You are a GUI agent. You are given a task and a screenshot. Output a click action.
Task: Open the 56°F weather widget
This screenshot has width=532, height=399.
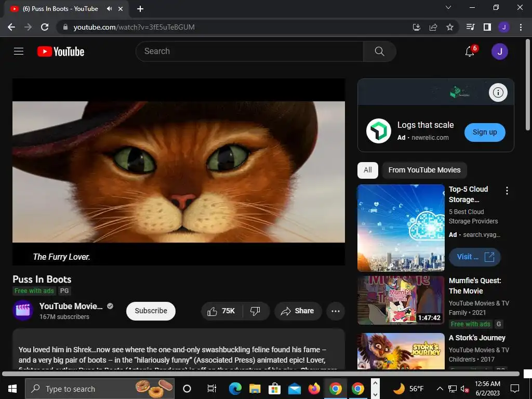pyautogui.click(x=408, y=389)
